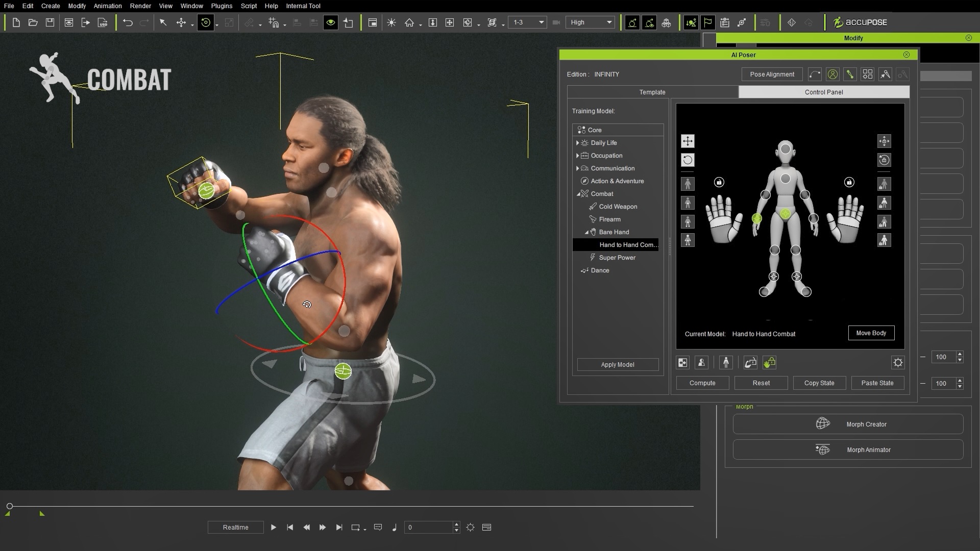Switch to the Control Panel tab
The image size is (980, 551).
[x=824, y=92]
